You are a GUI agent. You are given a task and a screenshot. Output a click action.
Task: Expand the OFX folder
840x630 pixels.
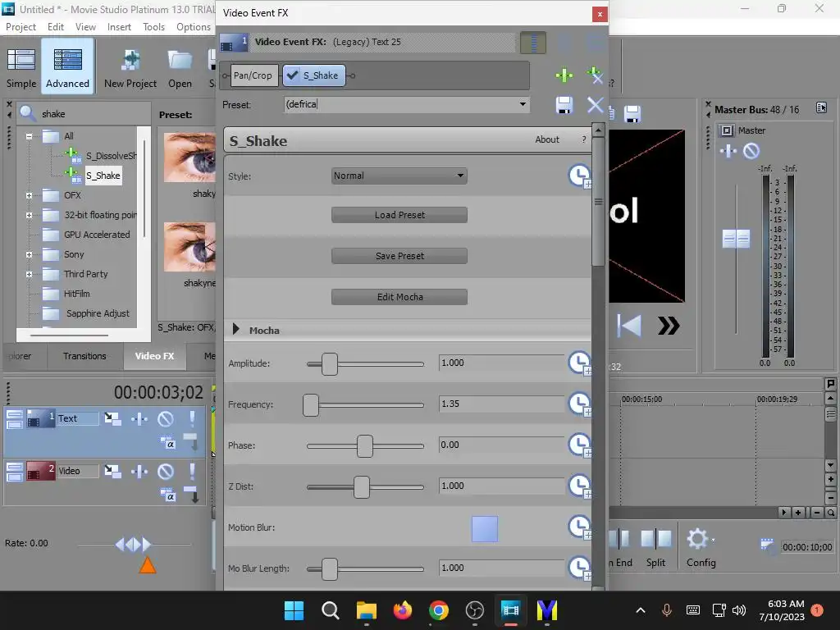[29, 195]
